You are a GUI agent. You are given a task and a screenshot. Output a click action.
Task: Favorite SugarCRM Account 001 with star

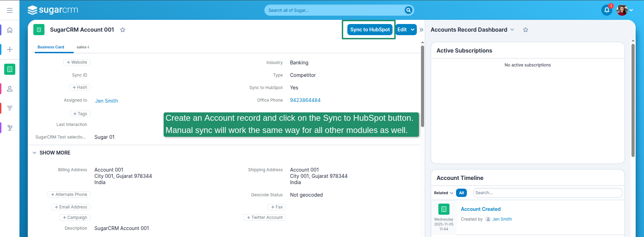(x=123, y=30)
